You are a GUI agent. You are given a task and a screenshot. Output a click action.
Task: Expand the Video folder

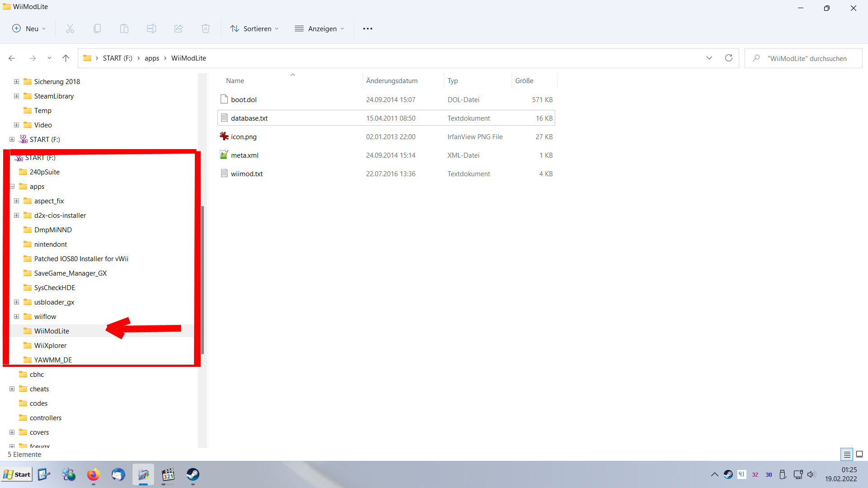pos(16,125)
